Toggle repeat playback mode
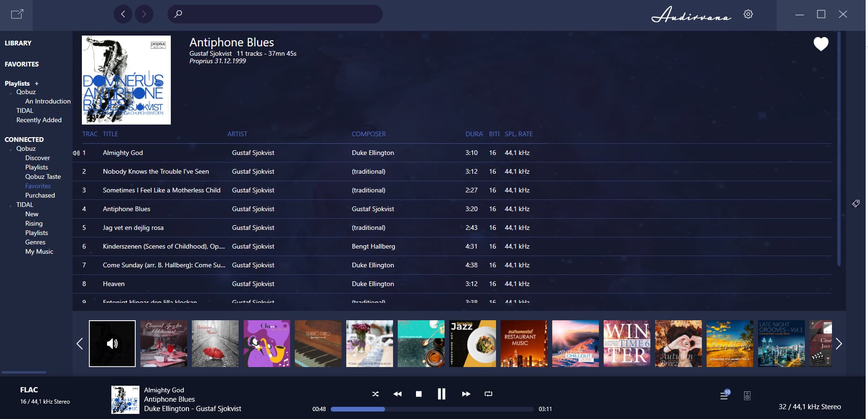 pos(488,394)
